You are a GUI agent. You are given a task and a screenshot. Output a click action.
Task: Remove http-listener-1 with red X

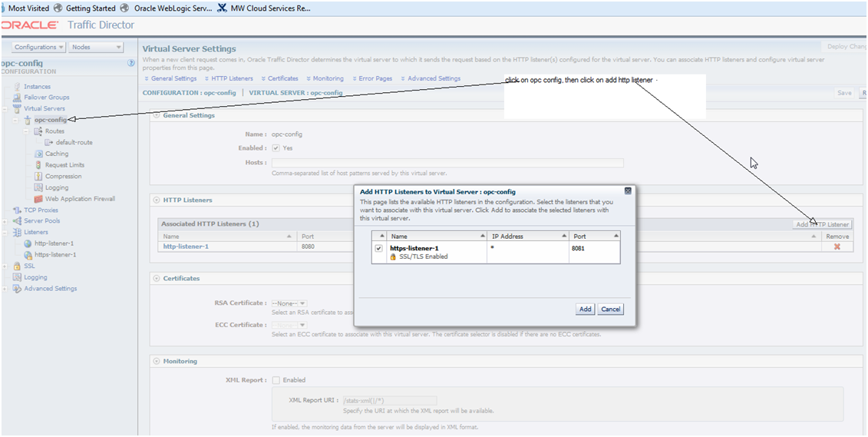[x=837, y=247]
